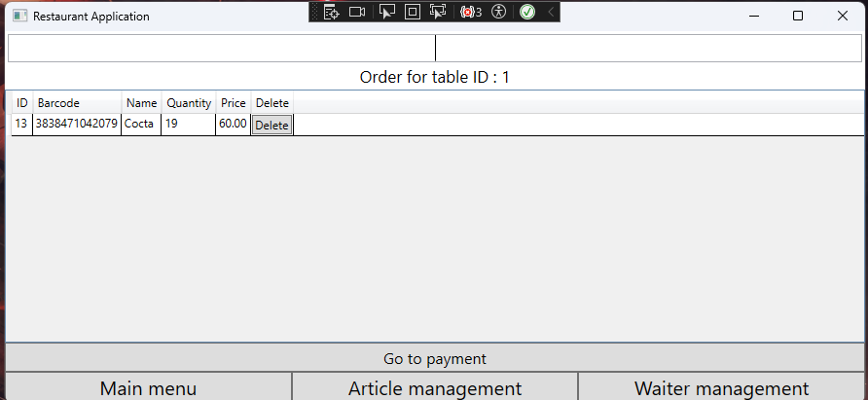The width and height of the screenshot is (868, 400).
Task: Open Live Visual Tree from debug toolbar
Action: pyautogui.click(x=331, y=12)
